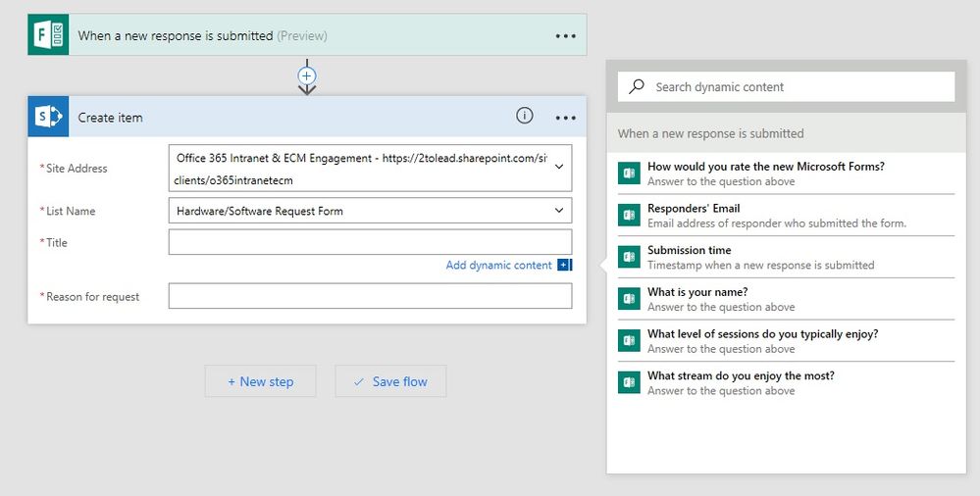Select 'What is your name?' content
This screenshot has height=496, width=980.
point(786,299)
